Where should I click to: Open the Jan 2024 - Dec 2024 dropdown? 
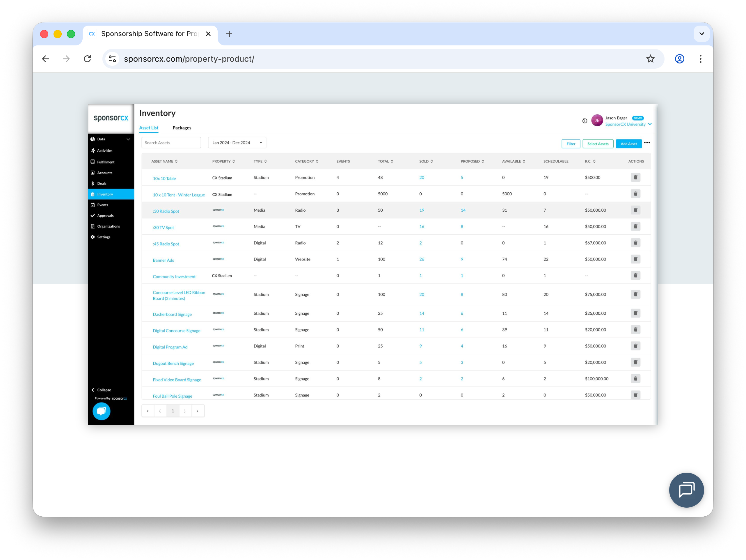coord(237,143)
